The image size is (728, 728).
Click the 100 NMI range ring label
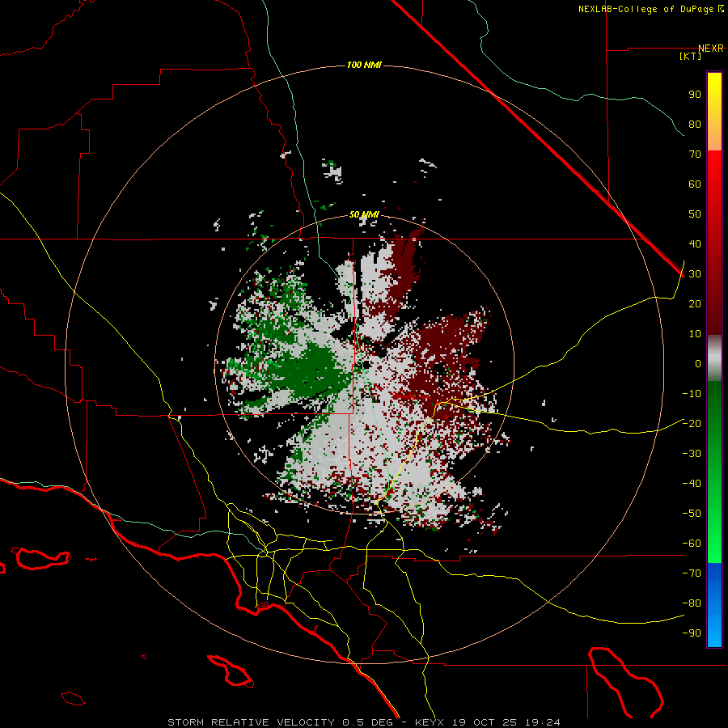click(x=364, y=65)
